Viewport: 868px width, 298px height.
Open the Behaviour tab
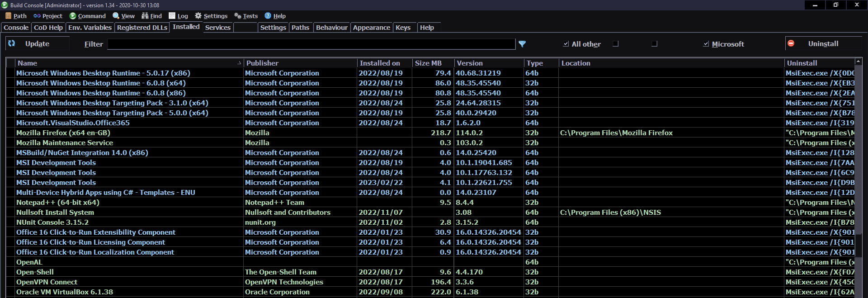pyautogui.click(x=332, y=28)
